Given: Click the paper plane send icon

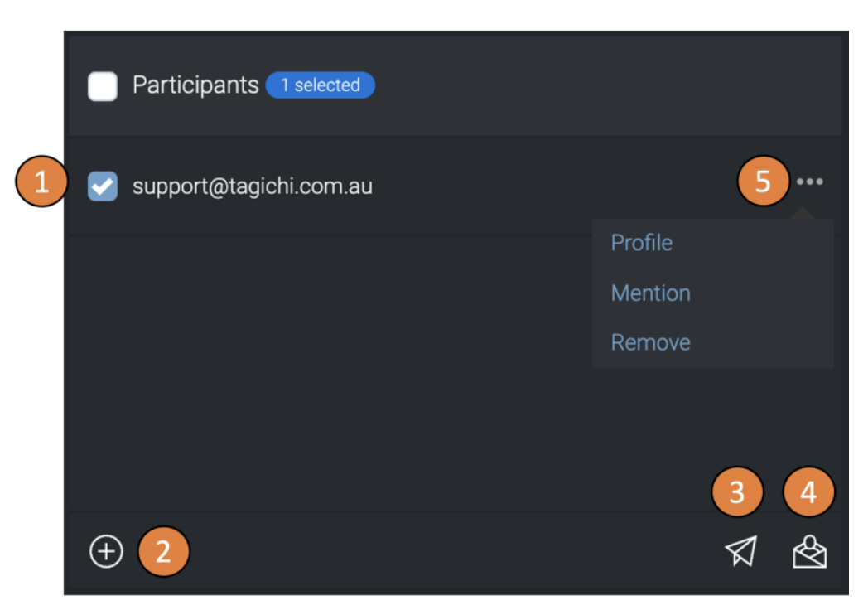Looking at the screenshot, I should pyautogui.click(x=741, y=551).
